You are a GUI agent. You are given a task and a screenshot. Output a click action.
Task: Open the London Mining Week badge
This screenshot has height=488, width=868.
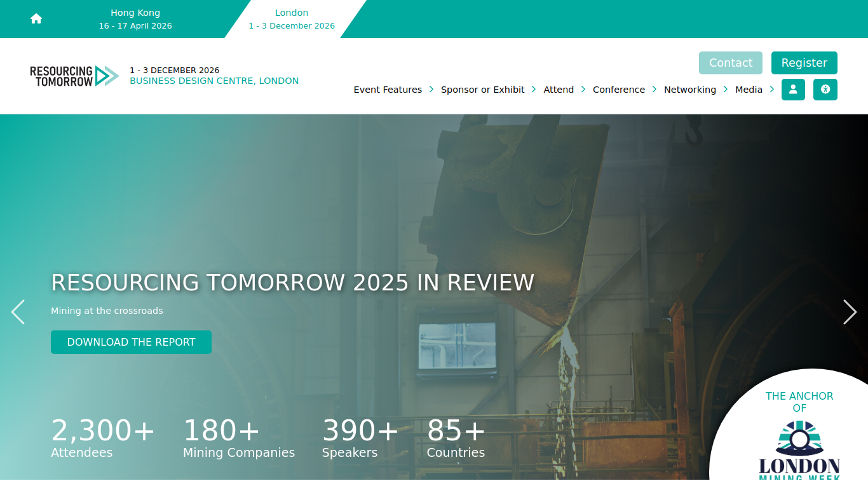[x=799, y=450]
